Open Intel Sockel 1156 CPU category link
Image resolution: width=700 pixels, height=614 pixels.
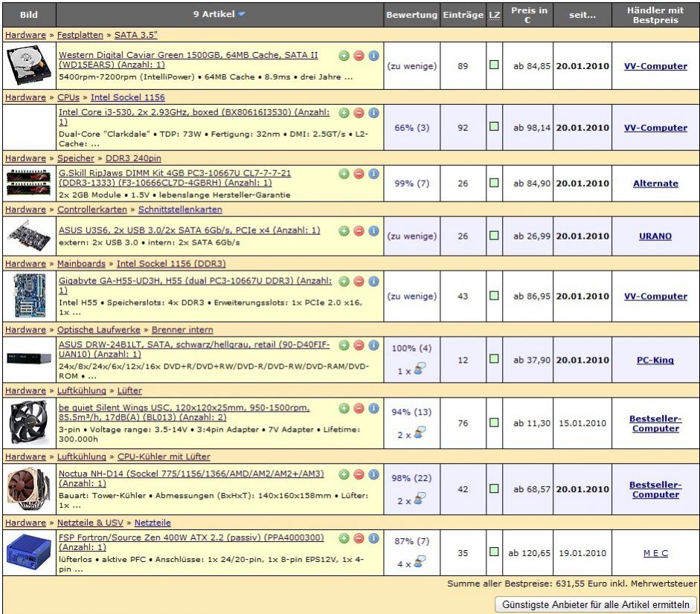pos(128,97)
